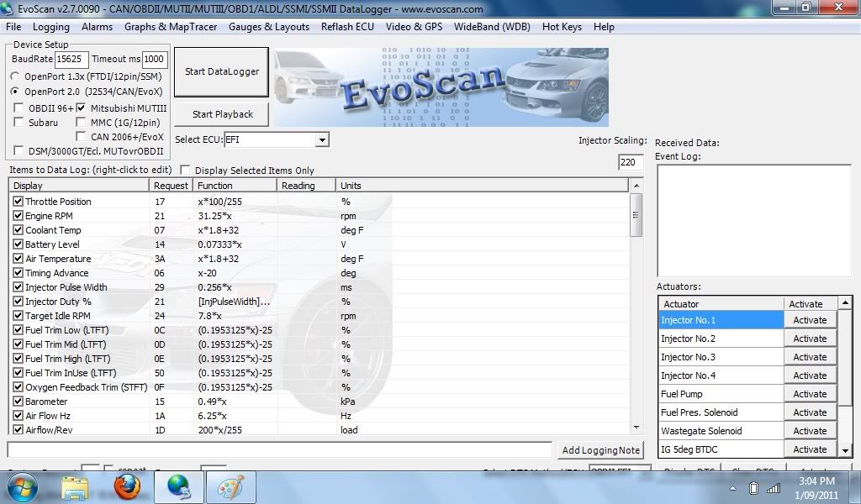Uncheck the Battery Level log item

pos(18,244)
